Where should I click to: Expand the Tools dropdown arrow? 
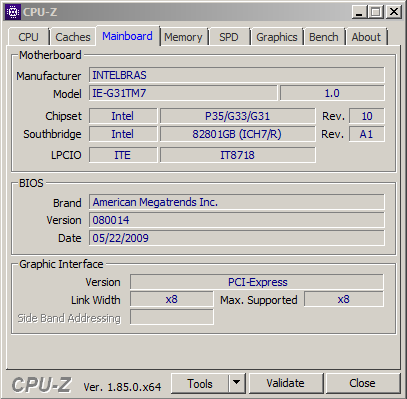pos(237,384)
